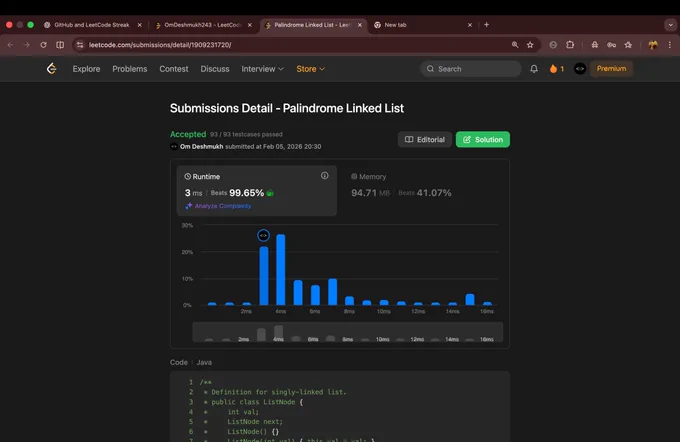This screenshot has height=442, width=680.
Task: Click the Om Deshmukh author link
Action: (201, 147)
